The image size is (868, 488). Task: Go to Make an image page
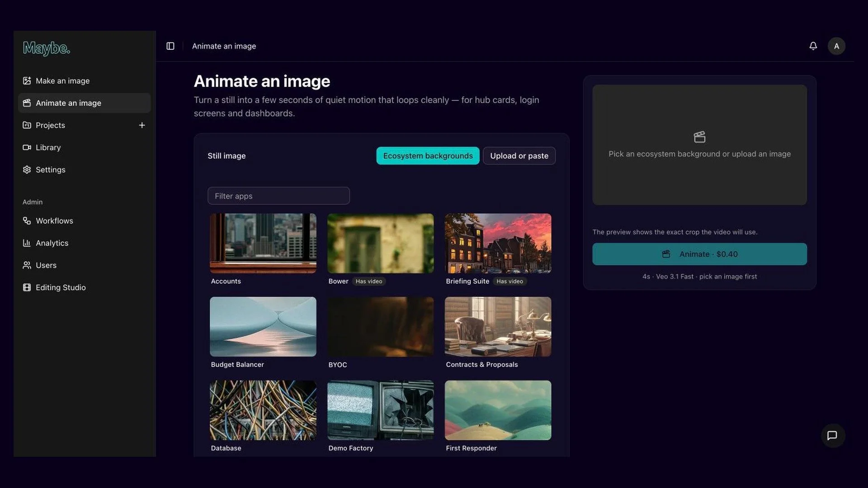pos(84,81)
